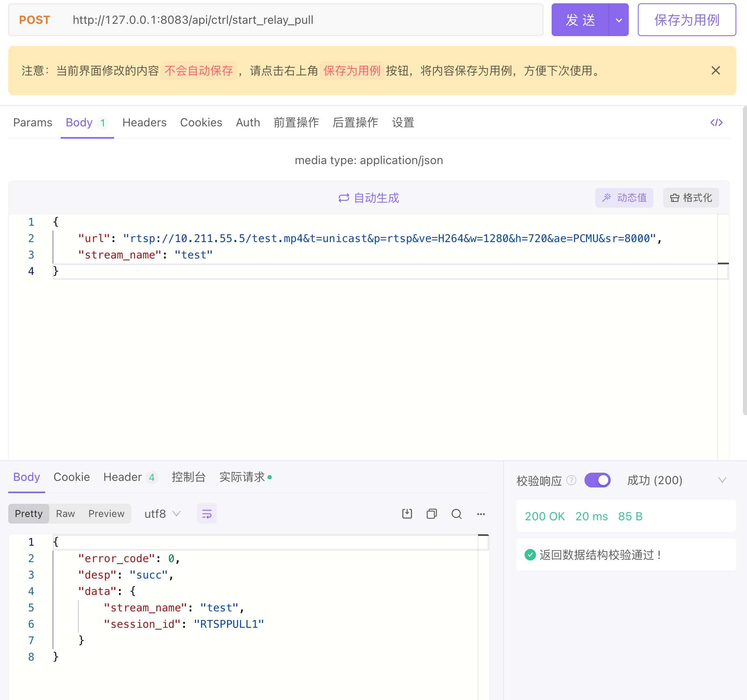Click the 保存为用例 button
Viewport: 747px width, 700px height.
(687, 20)
